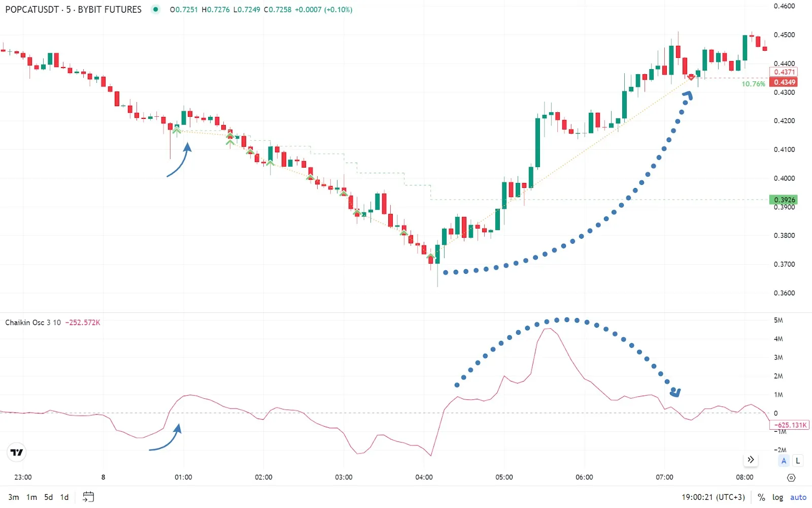812x508 pixels.
Task: Select the 1d range button
Action: tap(64, 497)
